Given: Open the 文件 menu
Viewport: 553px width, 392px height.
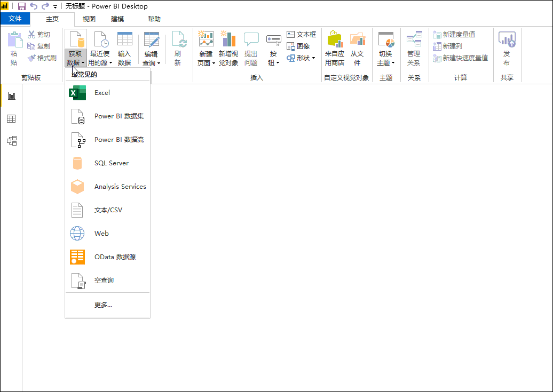Looking at the screenshot, I should [15, 19].
